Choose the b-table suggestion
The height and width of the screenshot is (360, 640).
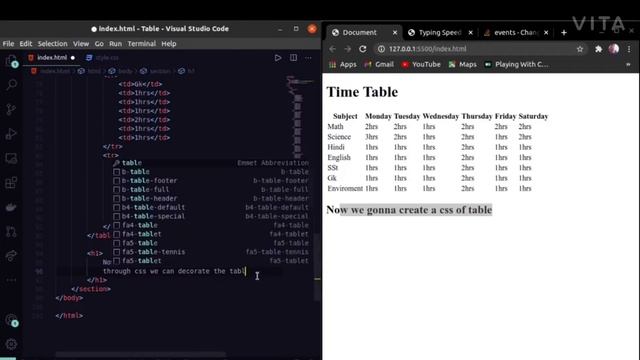click(211, 172)
